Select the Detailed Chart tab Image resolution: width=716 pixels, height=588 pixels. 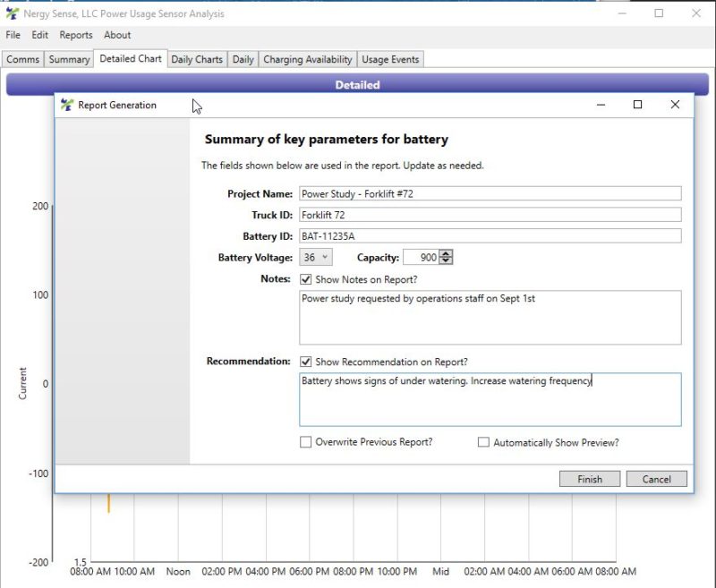point(131,58)
